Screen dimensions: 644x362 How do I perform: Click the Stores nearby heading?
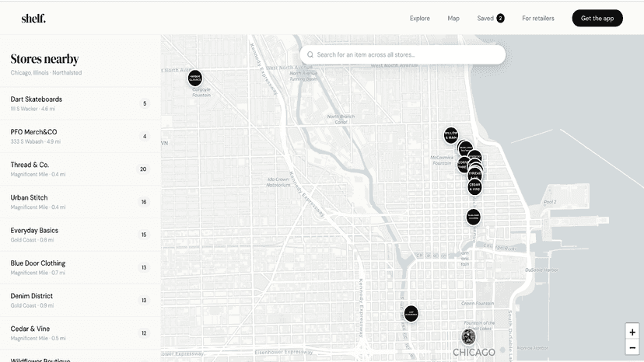coord(44,59)
